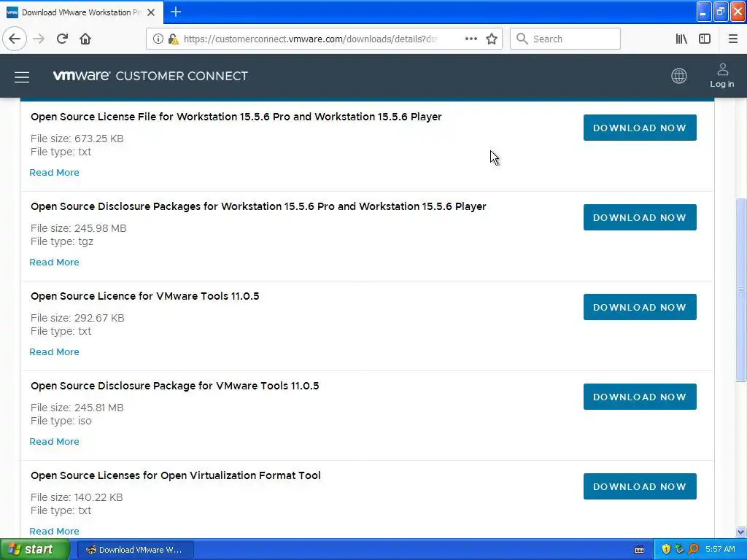The width and height of the screenshot is (747, 560).
Task: Open the language globe selector
Action: [x=679, y=76]
